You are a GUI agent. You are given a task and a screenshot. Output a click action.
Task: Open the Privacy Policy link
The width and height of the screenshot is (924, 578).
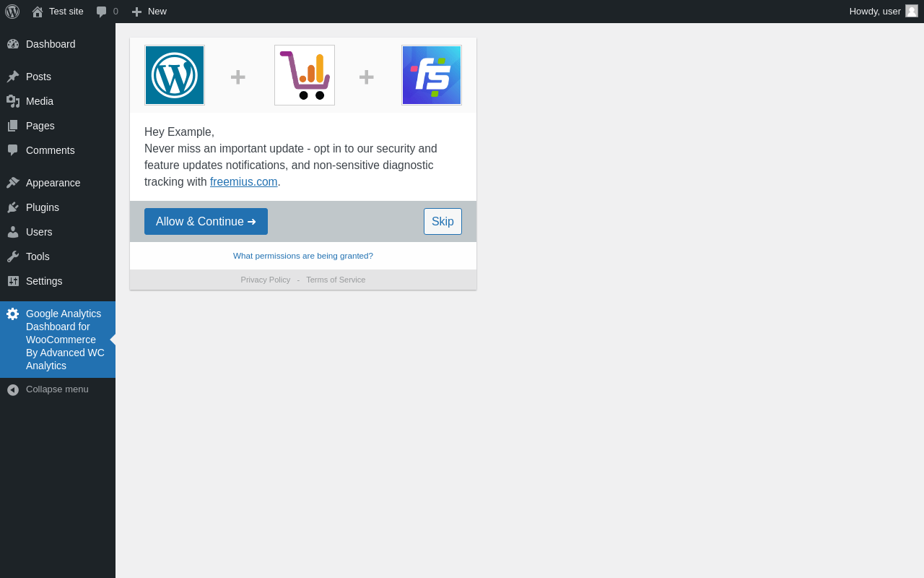pos(266,280)
